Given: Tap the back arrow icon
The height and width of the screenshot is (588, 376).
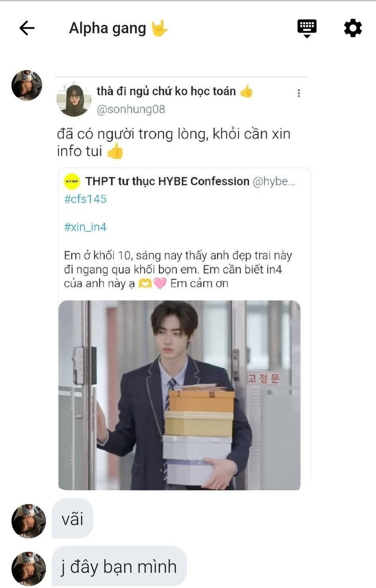Looking at the screenshot, I should click(27, 28).
